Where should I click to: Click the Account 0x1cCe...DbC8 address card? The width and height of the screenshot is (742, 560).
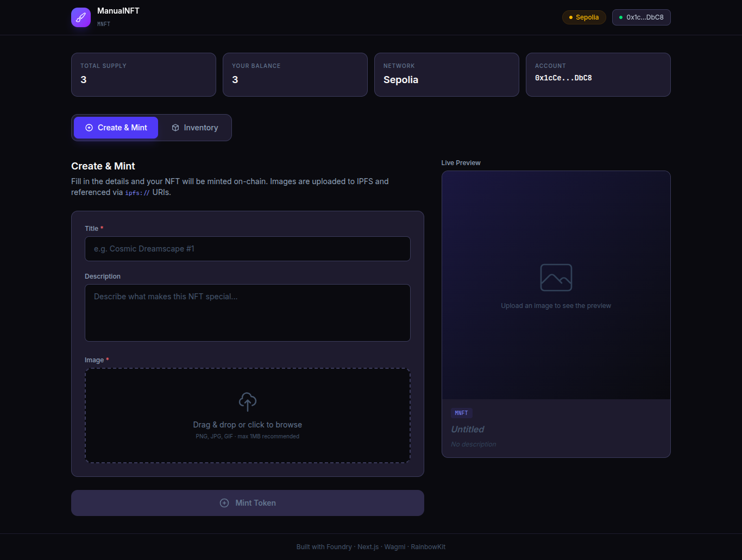pyautogui.click(x=598, y=75)
